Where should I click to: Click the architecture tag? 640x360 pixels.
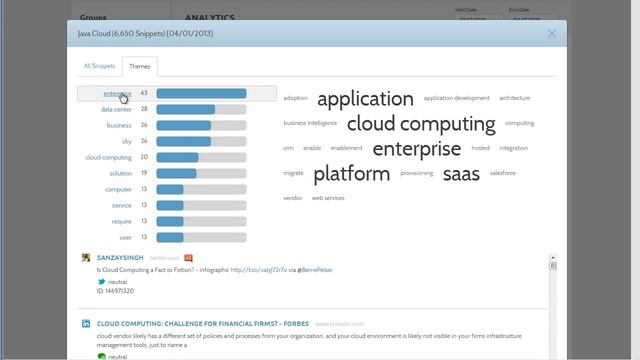(x=514, y=98)
